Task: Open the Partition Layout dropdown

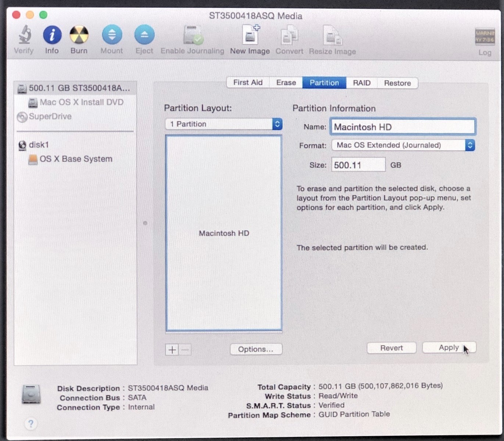Action: pyautogui.click(x=224, y=124)
